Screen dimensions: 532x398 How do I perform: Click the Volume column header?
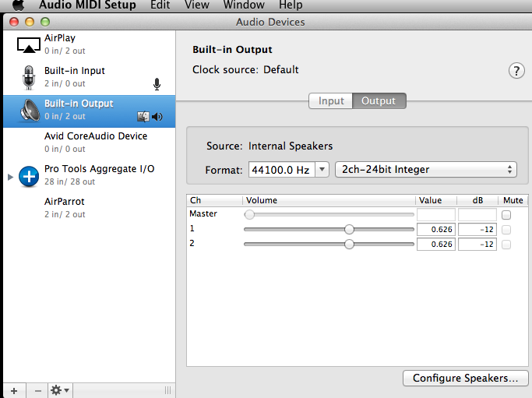[329, 200]
